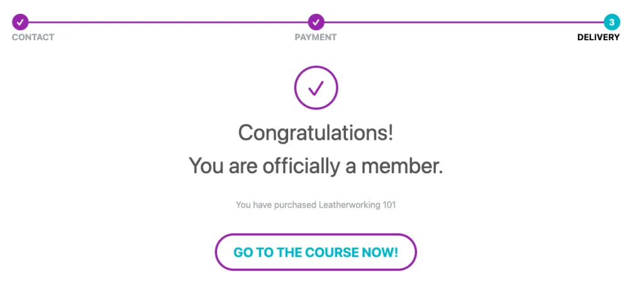
Task: Click progress line between Payment and Delivery
Action: point(464,22)
